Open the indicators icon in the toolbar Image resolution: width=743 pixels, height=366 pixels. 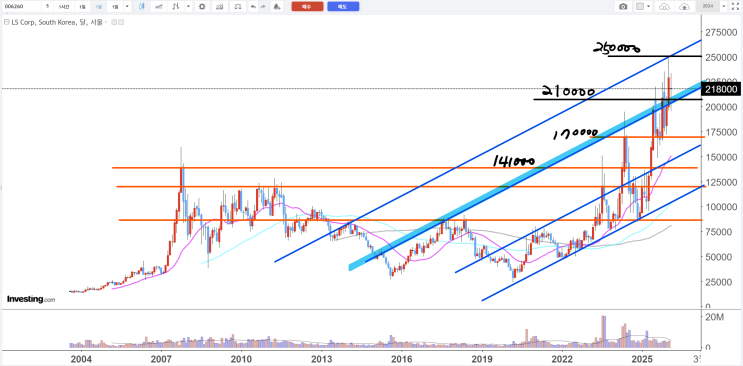point(219,7)
